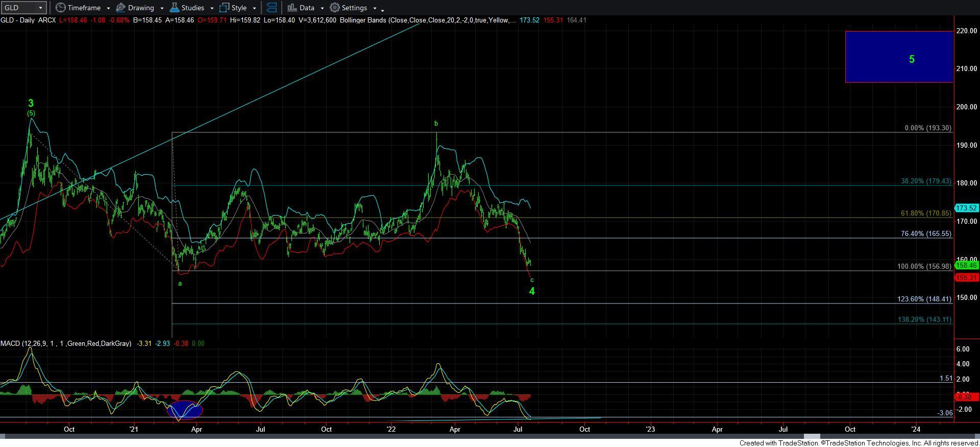Click the 1.51 MACD level label
The height and width of the screenshot is (447, 980).
pyautogui.click(x=946, y=379)
